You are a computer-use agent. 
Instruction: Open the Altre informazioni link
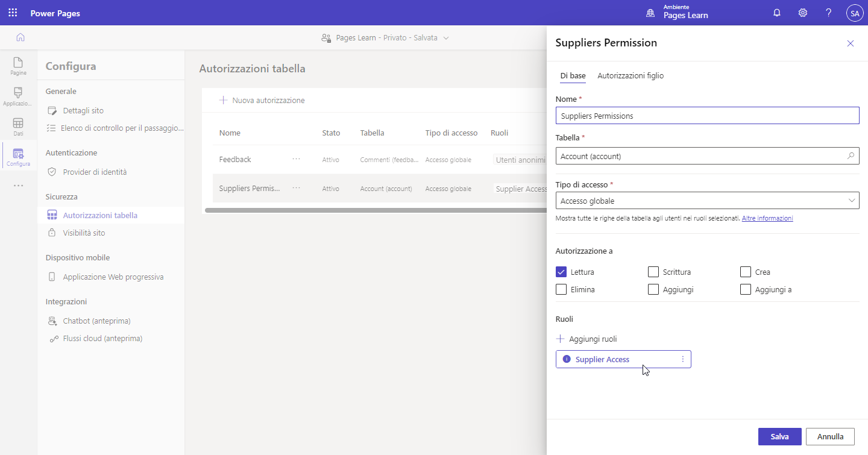pyautogui.click(x=767, y=218)
